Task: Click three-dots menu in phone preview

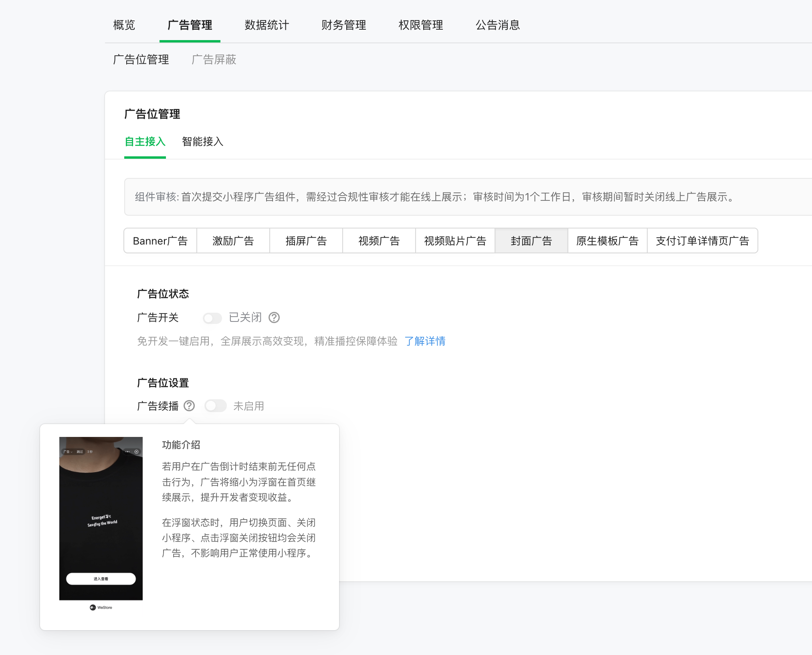Action: 127,452
